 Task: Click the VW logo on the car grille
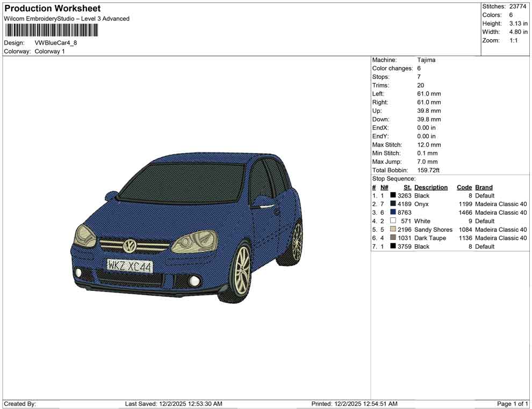tap(130, 245)
